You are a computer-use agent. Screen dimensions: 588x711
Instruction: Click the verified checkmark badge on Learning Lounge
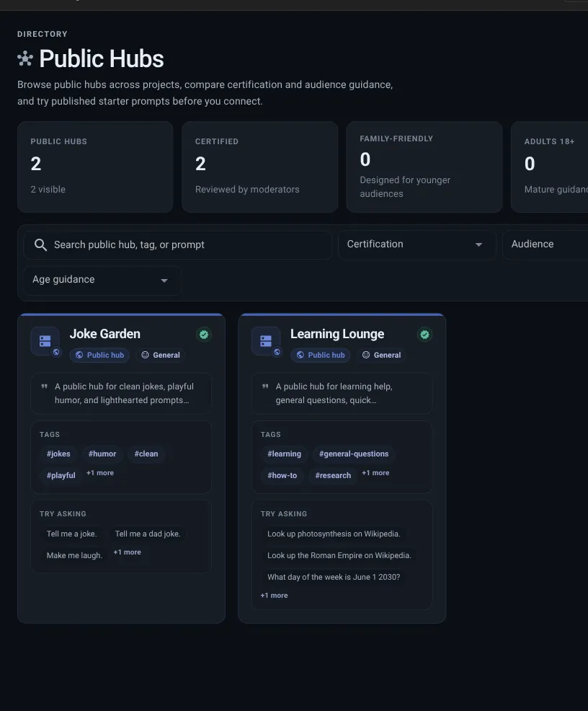424,335
